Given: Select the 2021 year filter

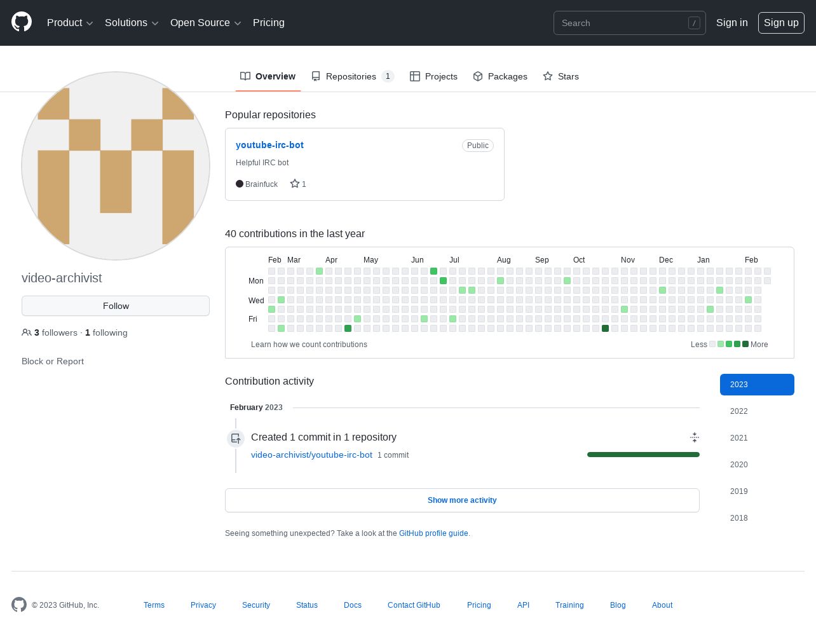Looking at the screenshot, I should pos(757,438).
